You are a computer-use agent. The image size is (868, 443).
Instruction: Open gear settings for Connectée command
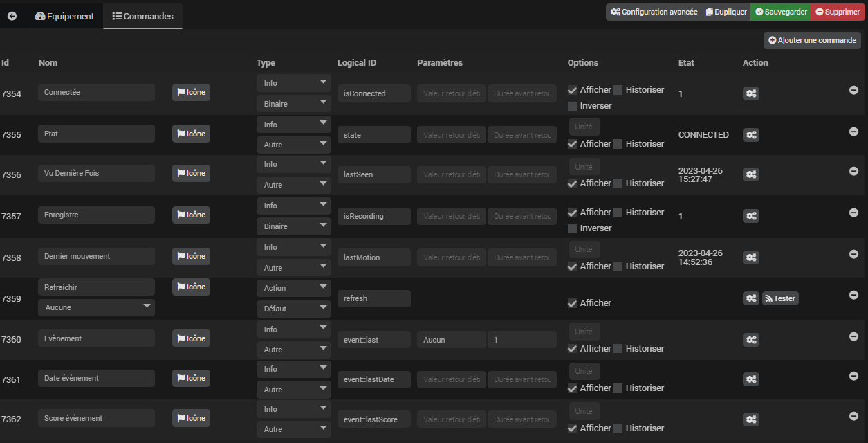[x=750, y=93]
